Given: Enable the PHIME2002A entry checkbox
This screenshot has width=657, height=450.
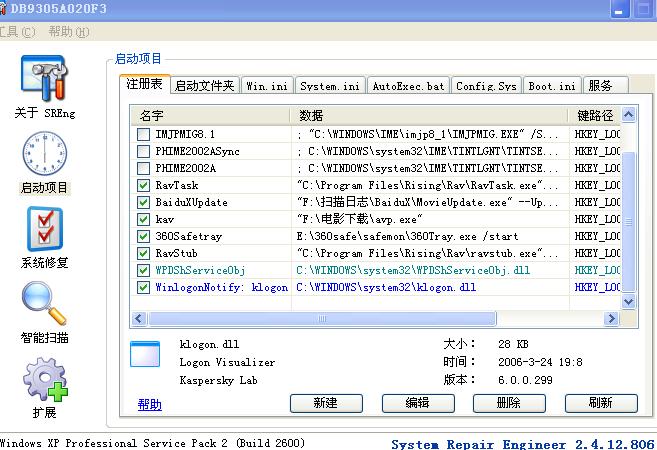Looking at the screenshot, I should pyautogui.click(x=143, y=168).
